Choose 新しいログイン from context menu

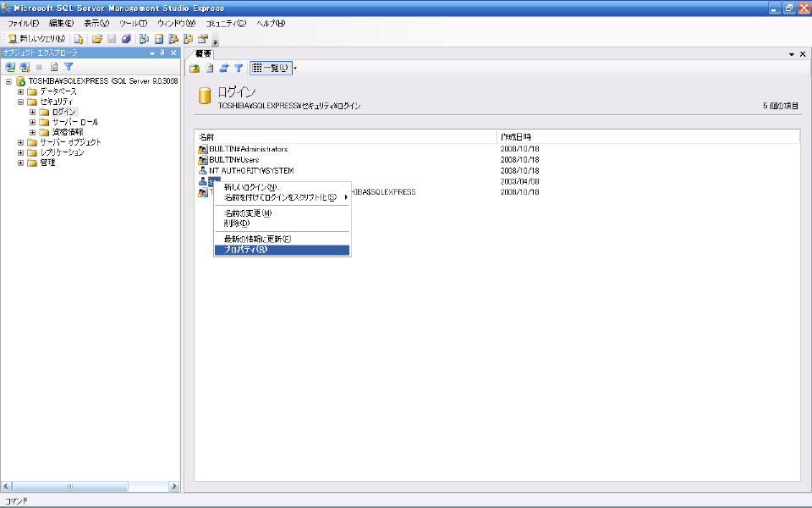283,187
